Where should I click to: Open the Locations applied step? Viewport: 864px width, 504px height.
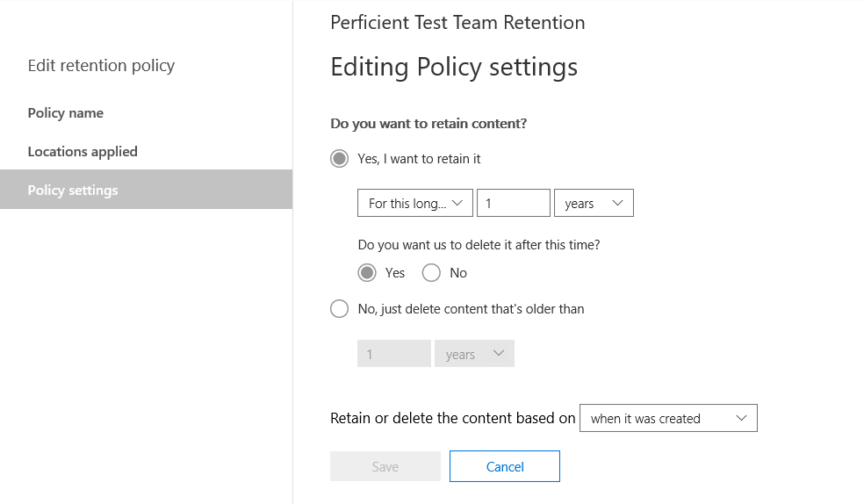pos(83,152)
